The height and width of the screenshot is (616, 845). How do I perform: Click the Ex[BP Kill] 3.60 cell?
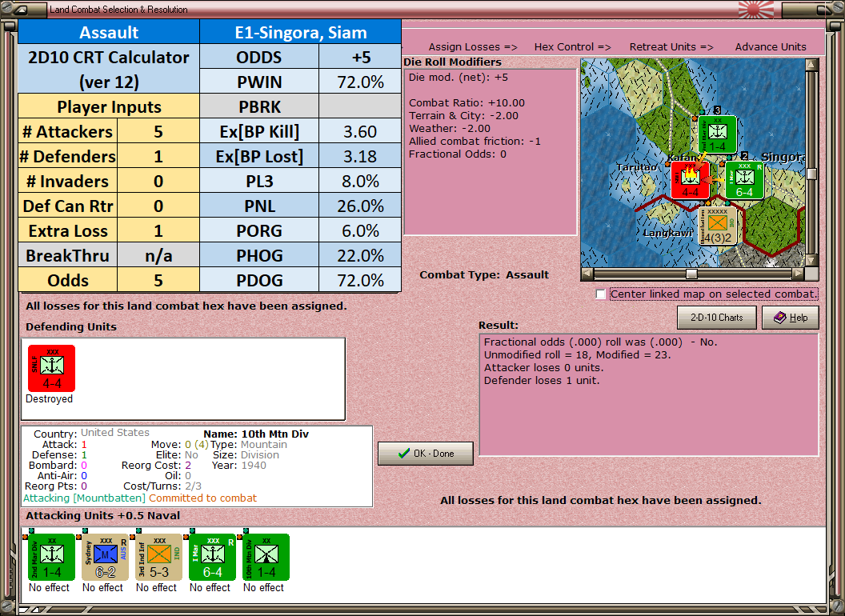coord(360,131)
